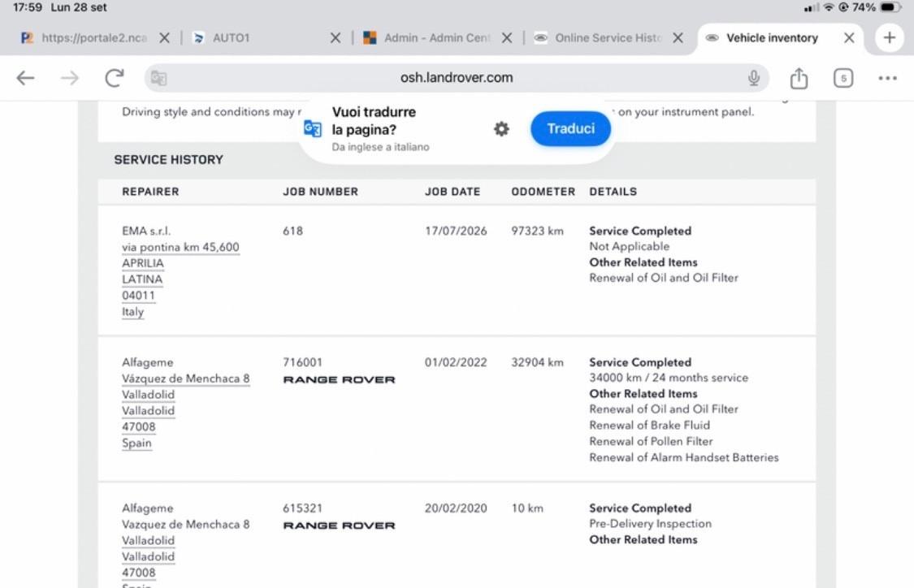Switch to Online Service History tab
914x588 pixels.
coord(608,38)
